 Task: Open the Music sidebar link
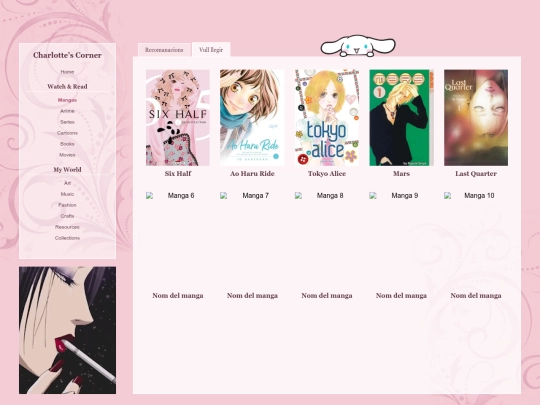(x=67, y=194)
